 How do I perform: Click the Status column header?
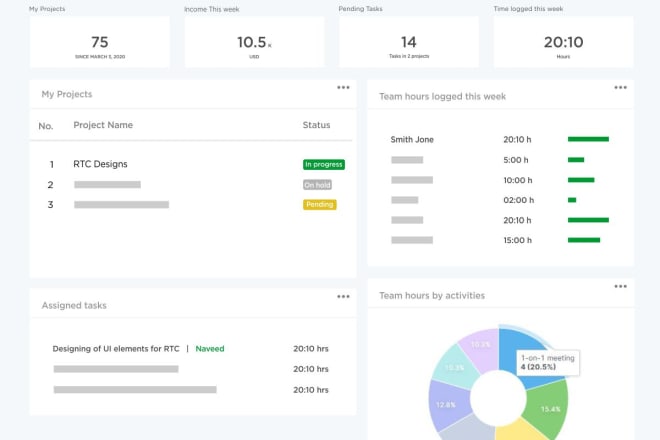(317, 125)
